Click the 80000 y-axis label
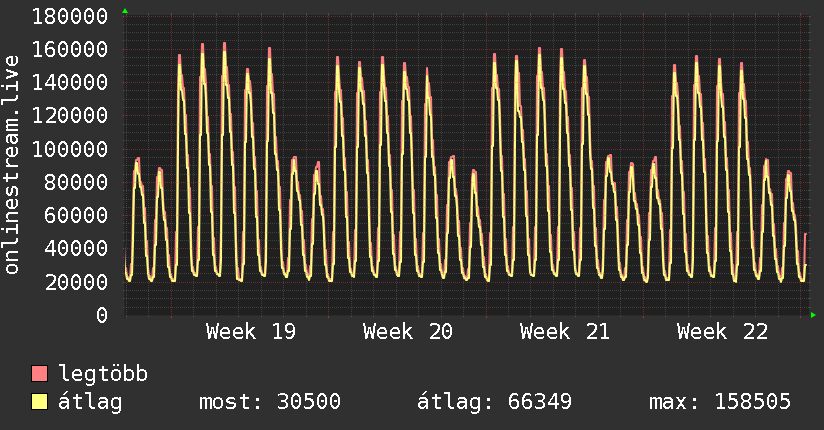This screenshot has width=824, height=430. click(x=76, y=182)
